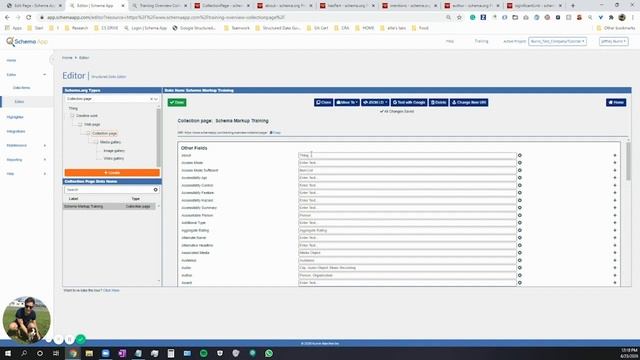
Task: Click the gear icon in Search field
Action: coord(156,190)
